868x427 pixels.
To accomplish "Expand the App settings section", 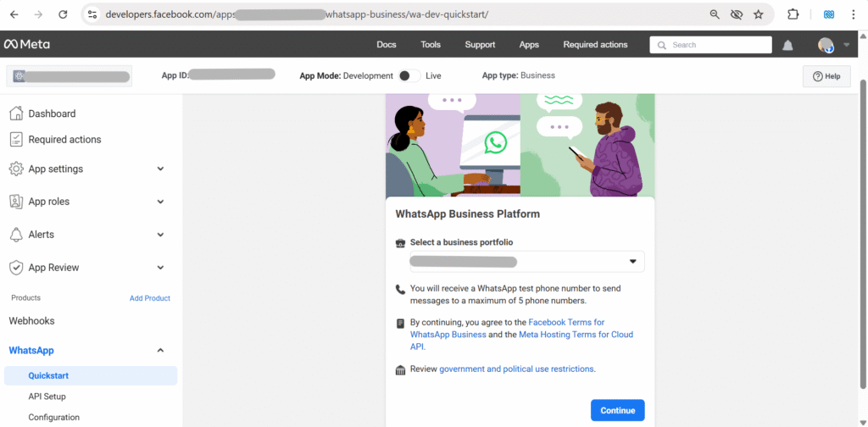I will pyautogui.click(x=160, y=169).
